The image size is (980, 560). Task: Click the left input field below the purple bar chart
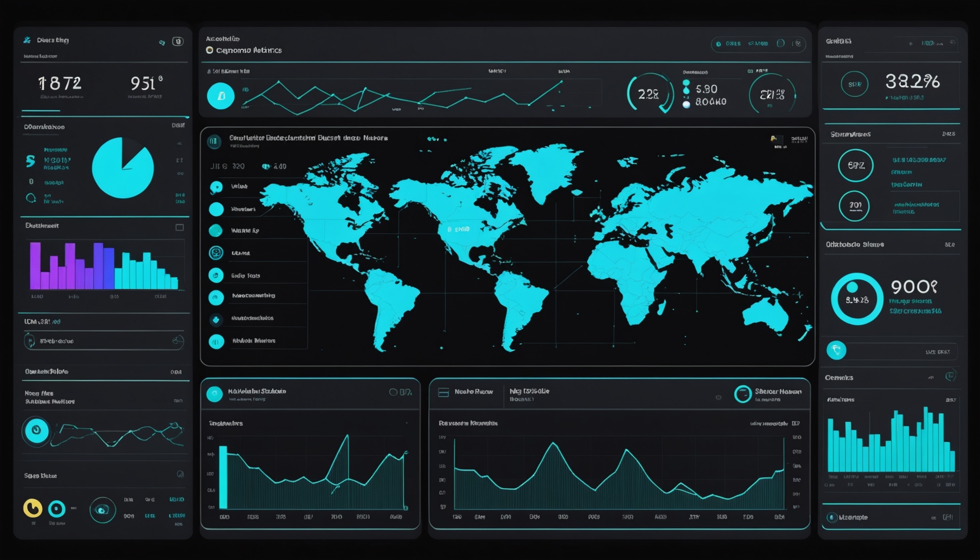click(104, 341)
